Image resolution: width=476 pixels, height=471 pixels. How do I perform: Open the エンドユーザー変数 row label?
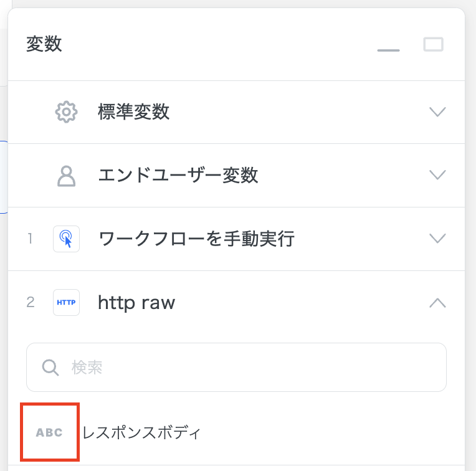178,176
